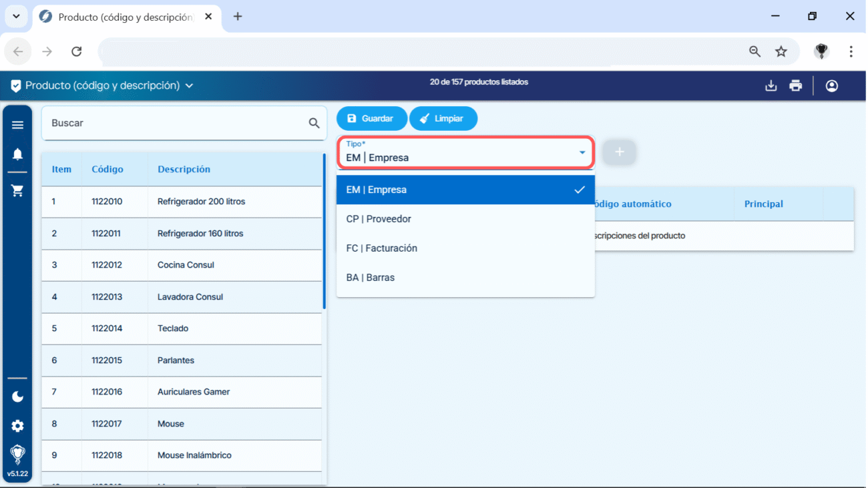This screenshot has width=868, height=488.
Task: Open the shopping cart in sidebar
Action: click(x=17, y=191)
